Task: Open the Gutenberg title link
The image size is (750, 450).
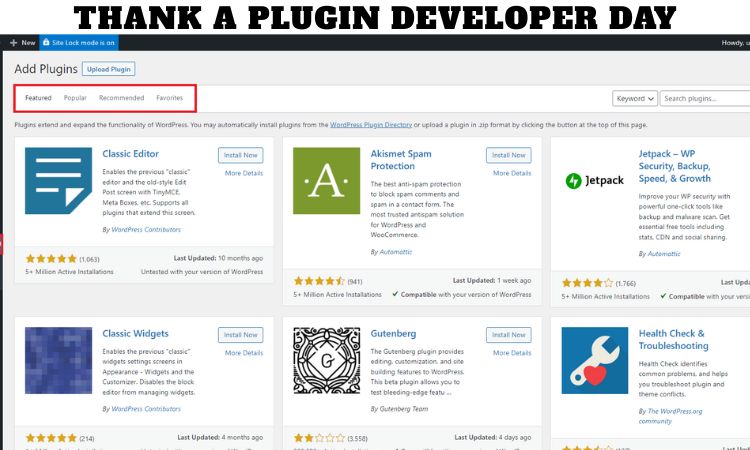Action: click(393, 333)
